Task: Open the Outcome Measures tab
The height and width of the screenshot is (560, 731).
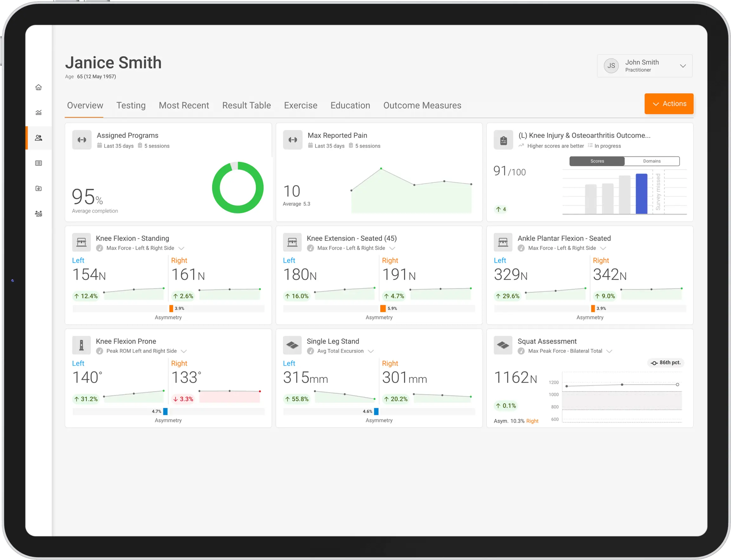Action: click(x=422, y=105)
